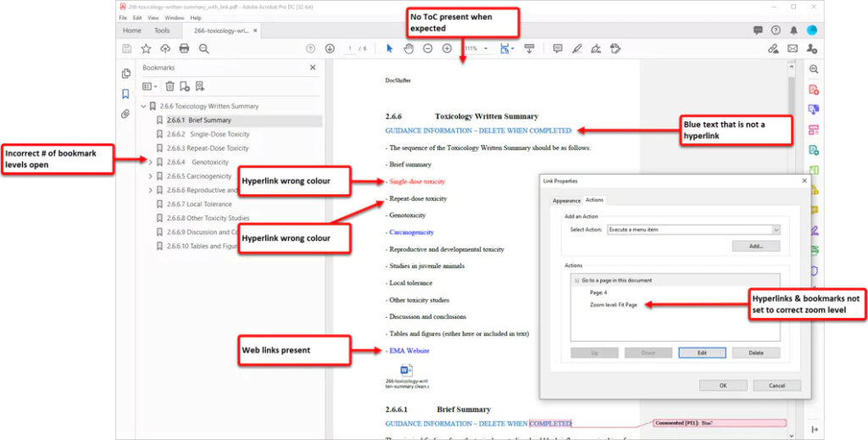Open the Help question mark
This screenshot has width=868, height=440.
(x=776, y=31)
